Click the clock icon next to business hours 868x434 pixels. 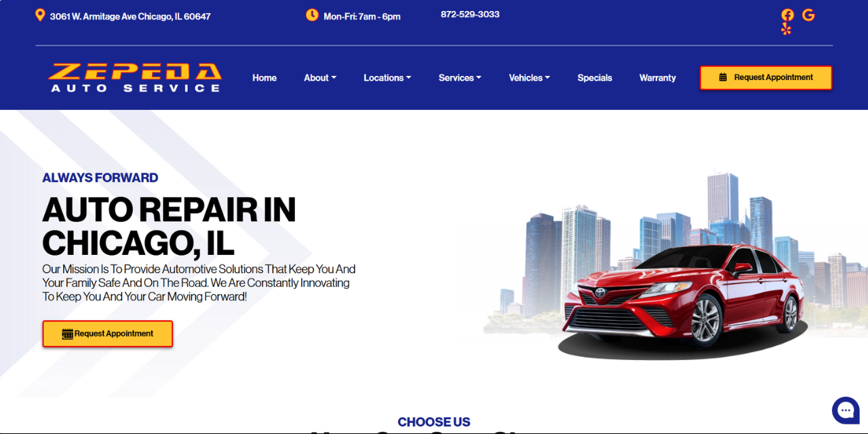pyautogui.click(x=312, y=14)
